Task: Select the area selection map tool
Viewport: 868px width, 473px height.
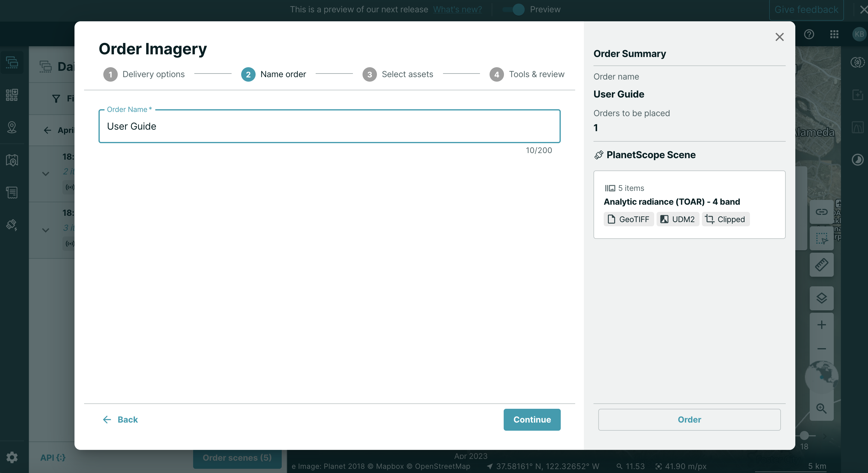Action: (x=821, y=238)
